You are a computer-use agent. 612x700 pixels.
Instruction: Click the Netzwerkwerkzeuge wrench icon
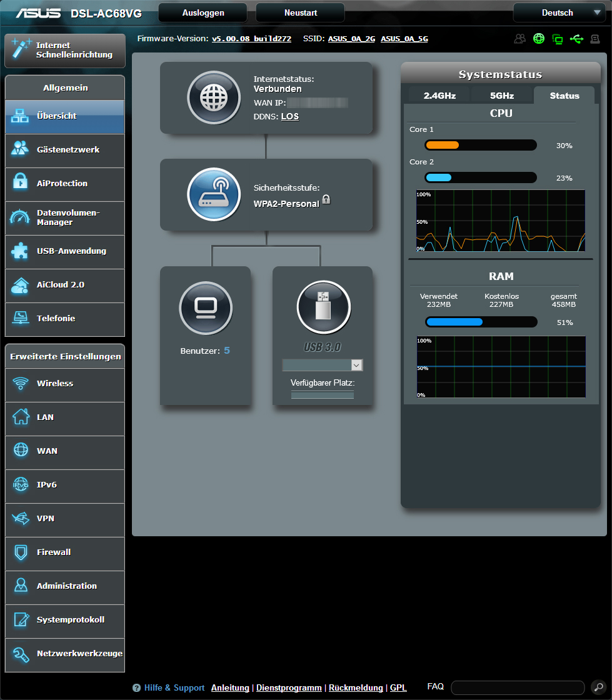pos(21,654)
